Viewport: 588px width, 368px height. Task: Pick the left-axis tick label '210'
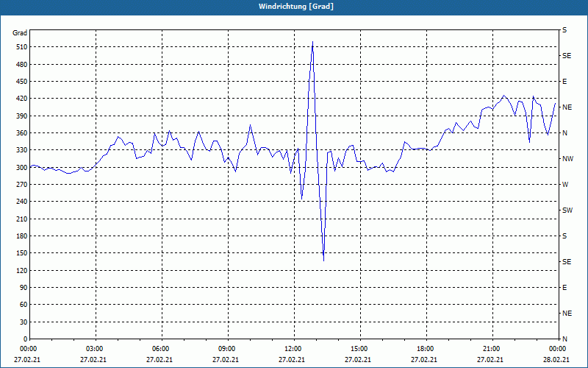click(x=22, y=219)
